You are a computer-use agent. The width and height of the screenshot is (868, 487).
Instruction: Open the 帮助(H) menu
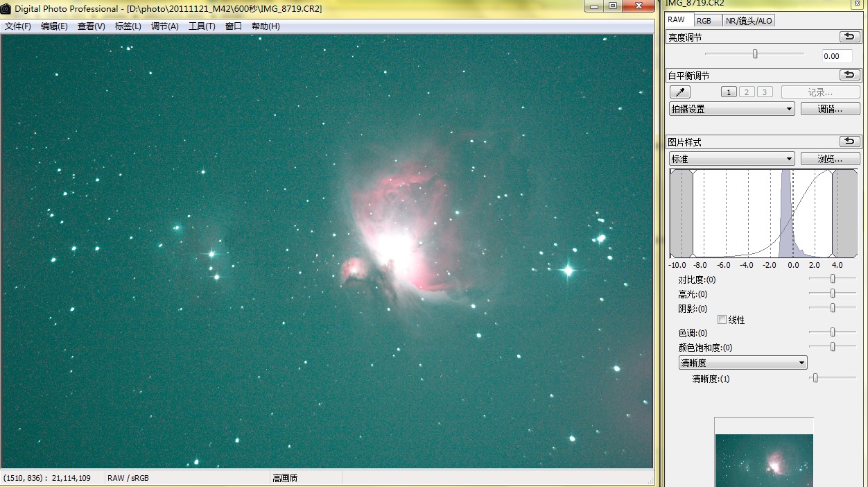tap(266, 26)
